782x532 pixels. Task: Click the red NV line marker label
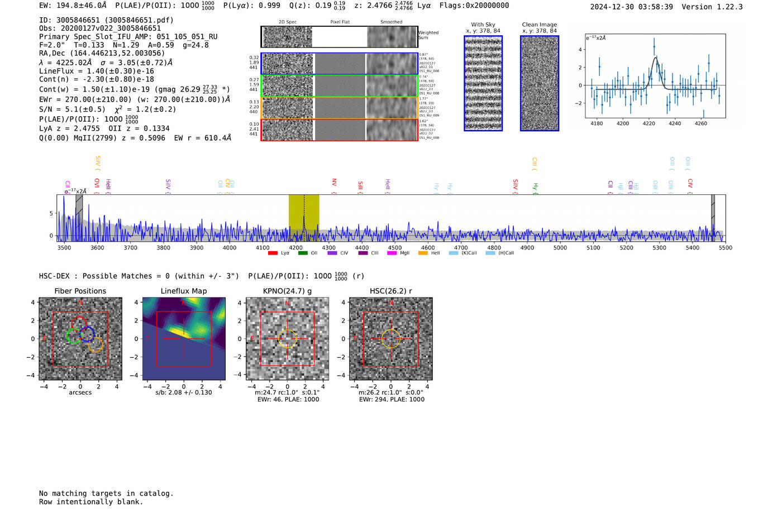pos(334,184)
